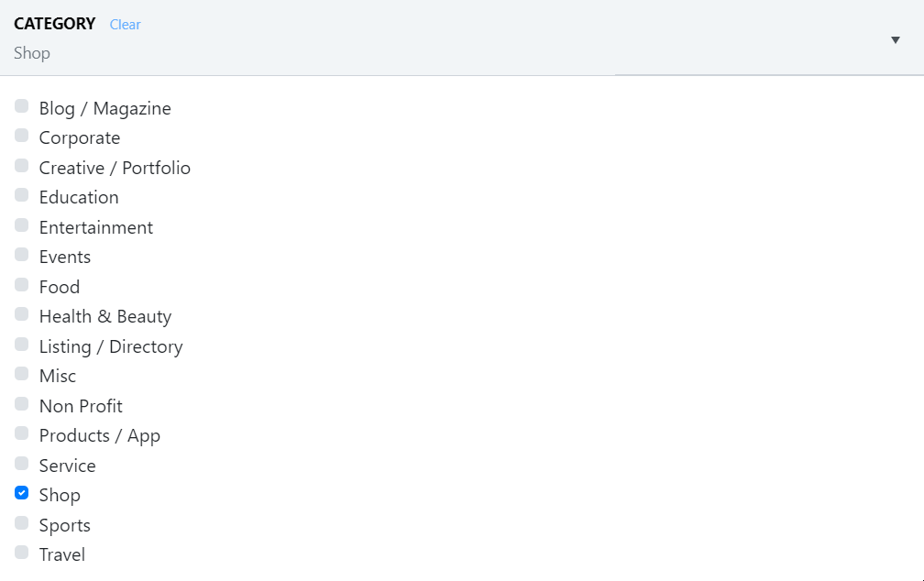Click the selected Shop value in header

coord(32,53)
